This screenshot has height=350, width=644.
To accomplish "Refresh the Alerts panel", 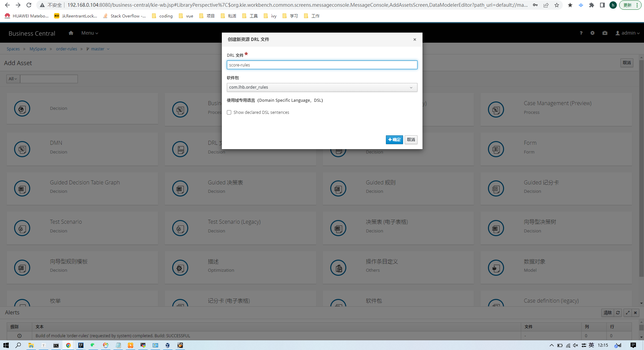I will 618,313.
